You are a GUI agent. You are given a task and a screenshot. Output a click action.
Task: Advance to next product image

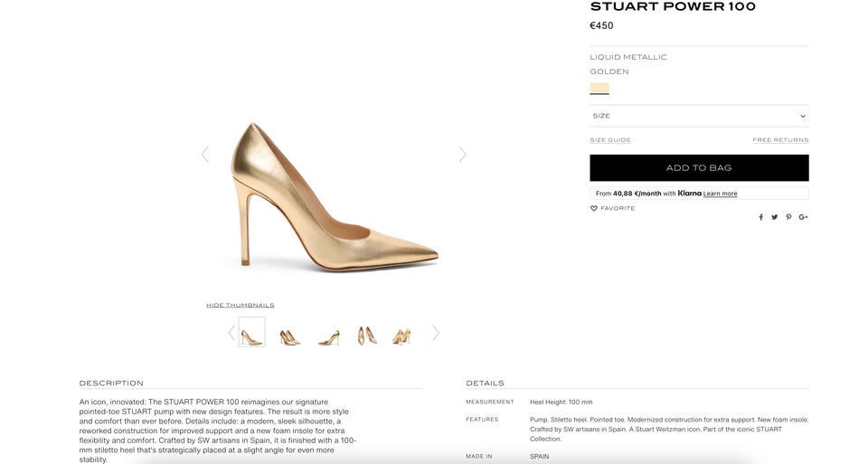click(x=462, y=155)
